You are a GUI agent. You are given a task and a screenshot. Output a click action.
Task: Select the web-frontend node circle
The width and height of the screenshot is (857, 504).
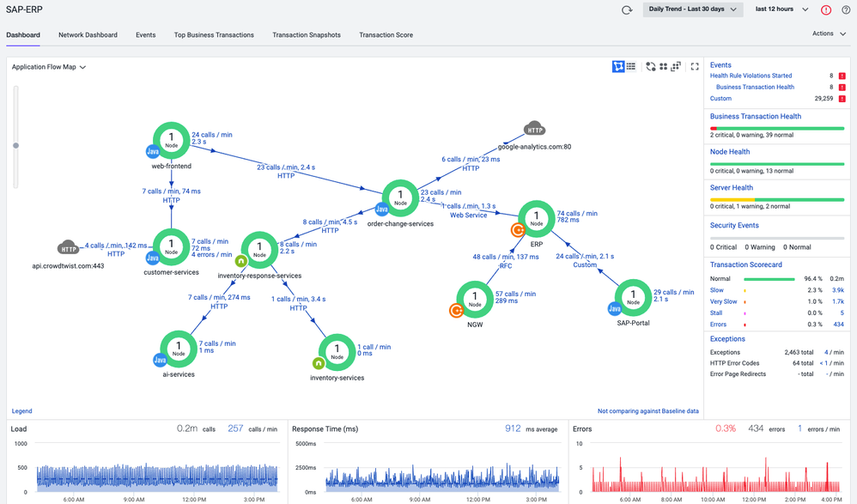coord(172,141)
